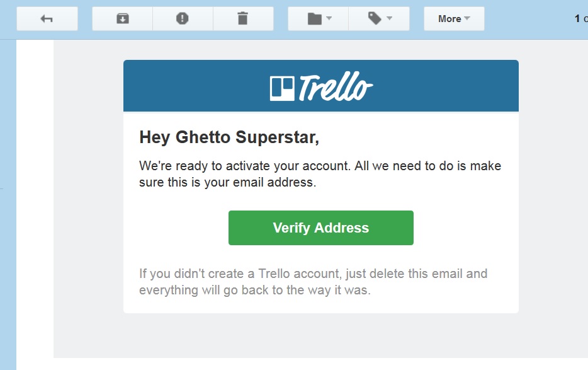Click the "If you didn't create" footer text
This screenshot has width=588, height=370.
(313, 282)
